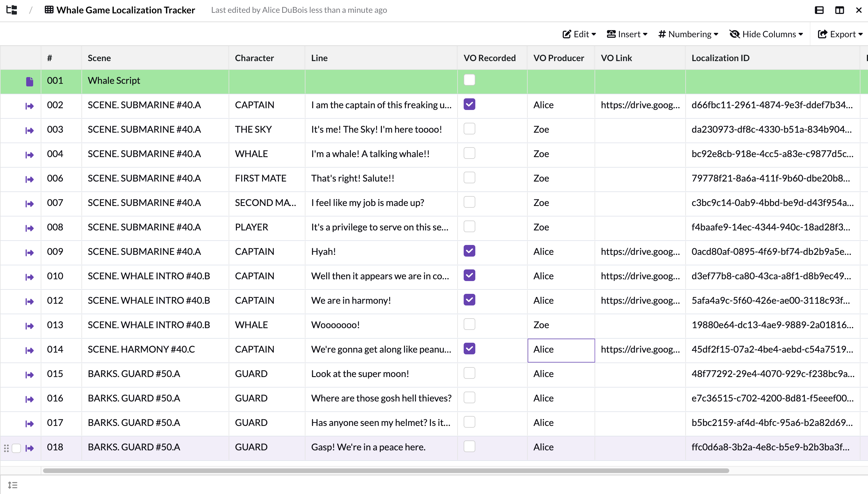Image resolution: width=868 pixels, height=494 pixels.
Task: Click the table icon beside Whale Game Localization Tracker
Action: coord(49,10)
